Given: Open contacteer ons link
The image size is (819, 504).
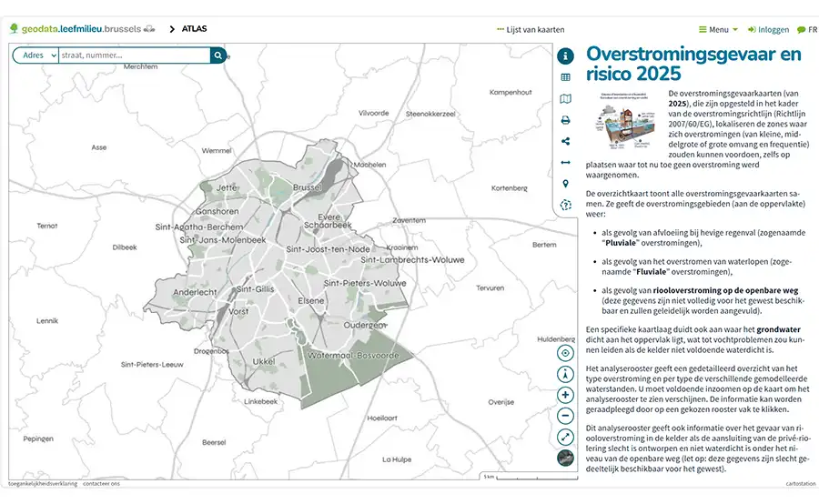Looking at the screenshot, I should 101,484.
